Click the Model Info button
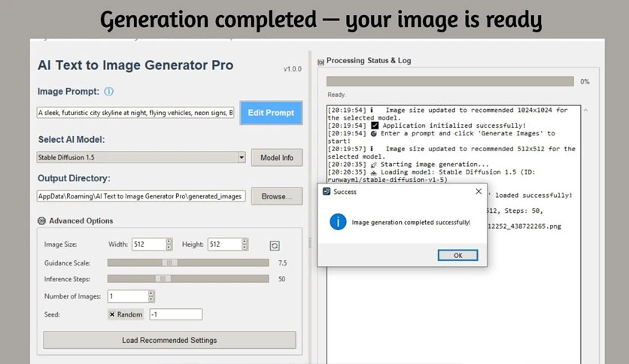This screenshot has width=629, height=364. (x=277, y=157)
